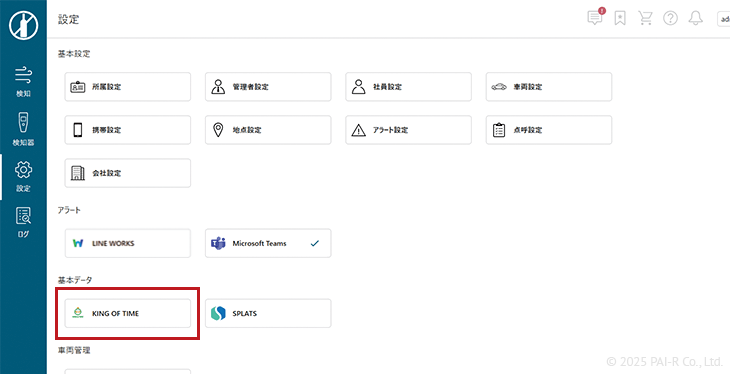This screenshot has height=374, width=730.
Task: Click the 管理者設定 person icon
Action: click(x=218, y=87)
